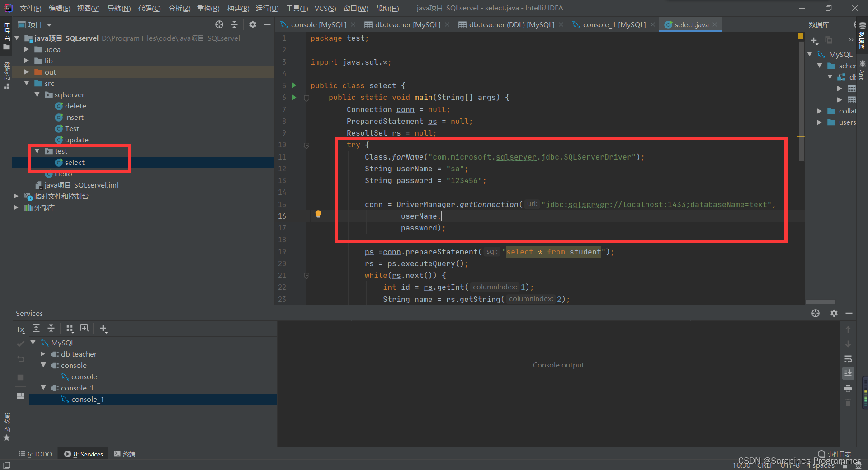The image size is (868, 470).
Task: Run main method from gutter arrow
Action: coord(294,97)
